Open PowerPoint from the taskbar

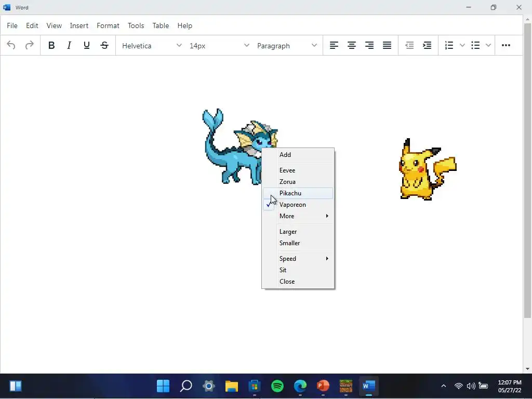coord(323,386)
